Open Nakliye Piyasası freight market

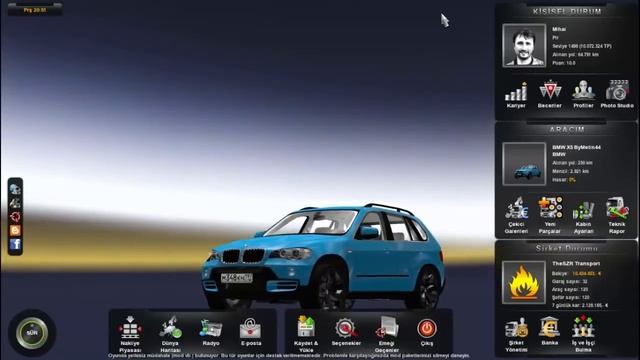[x=130, y=334]
